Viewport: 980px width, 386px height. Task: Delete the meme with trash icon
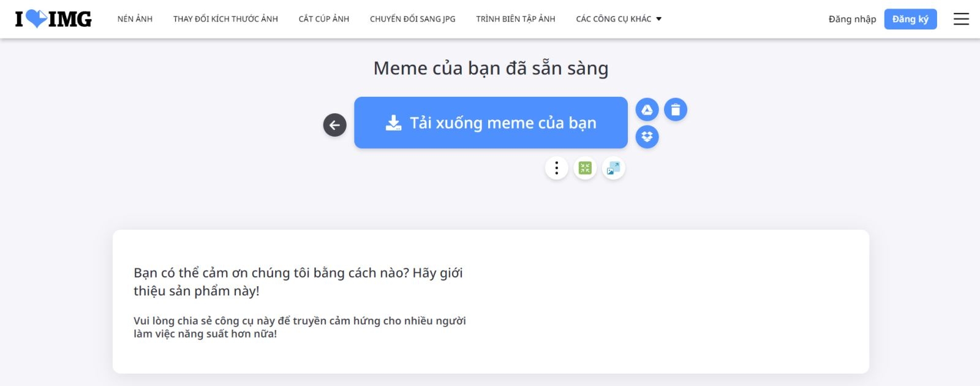pyautogui.click(x=676, y=110)
